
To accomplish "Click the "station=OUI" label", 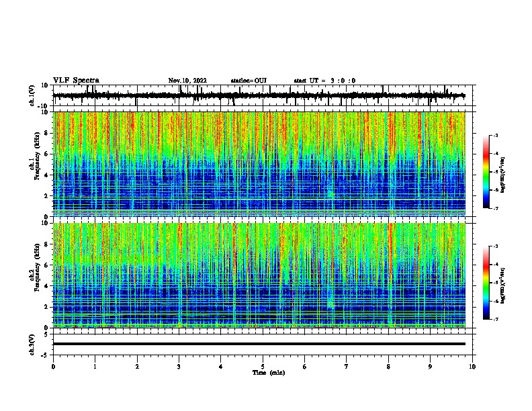I will 249,81.
